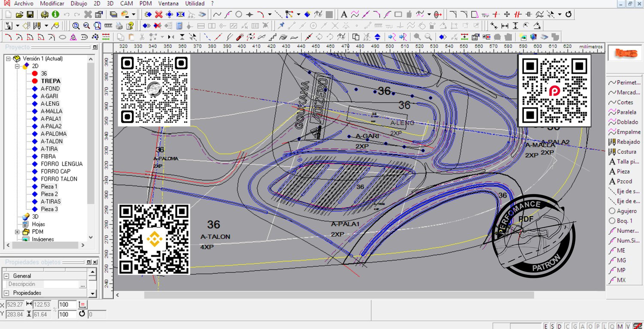This screenshot has width=644, height=329.
Task: Open the Dibujo menu
Action: [x=79, y=3]
